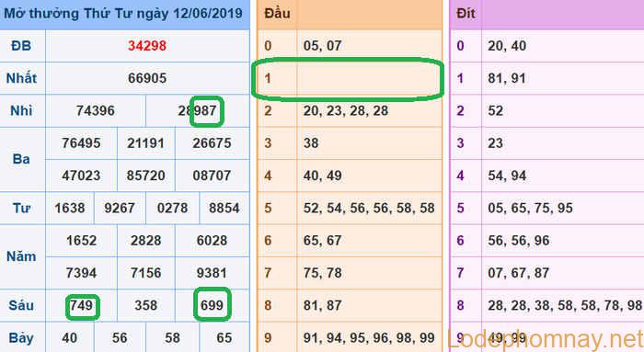Click Đầu row values 65, 67
Screen dimensions: 644x352
coord(322,240)
